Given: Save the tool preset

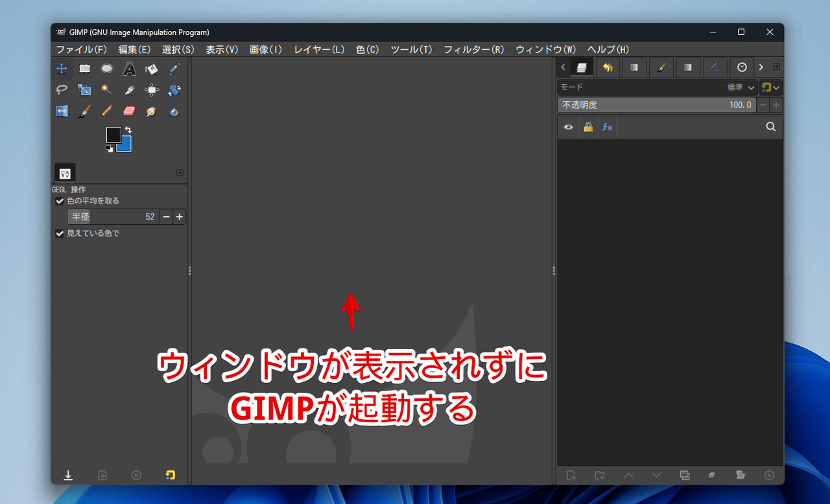Looking at the screenshot, I should pos(68,475).
